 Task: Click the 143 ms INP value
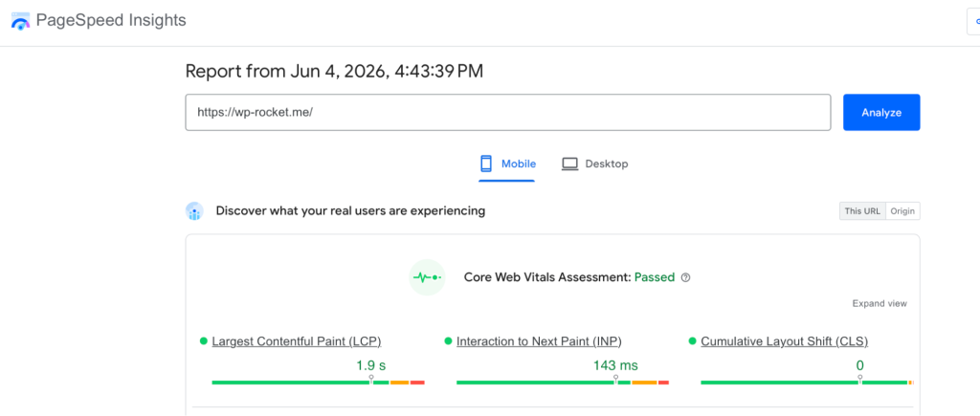[615, 365]
